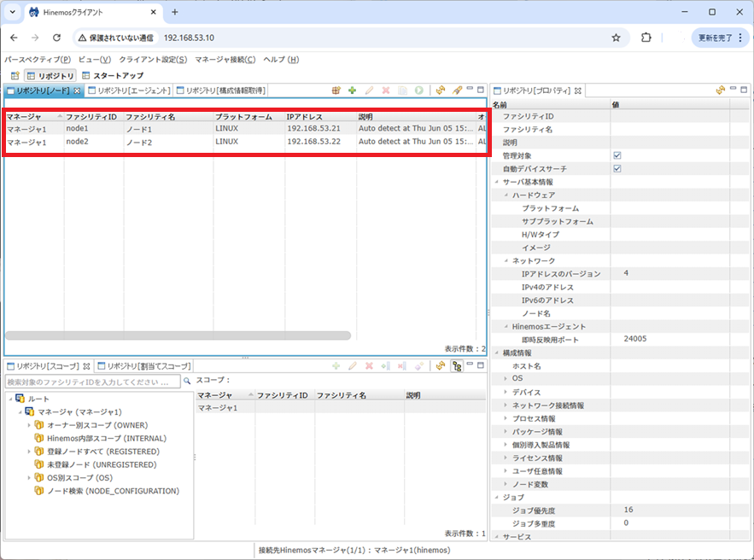Expand the プロセス情報 property row
The image size is (754, 560).
click(506, 418)
